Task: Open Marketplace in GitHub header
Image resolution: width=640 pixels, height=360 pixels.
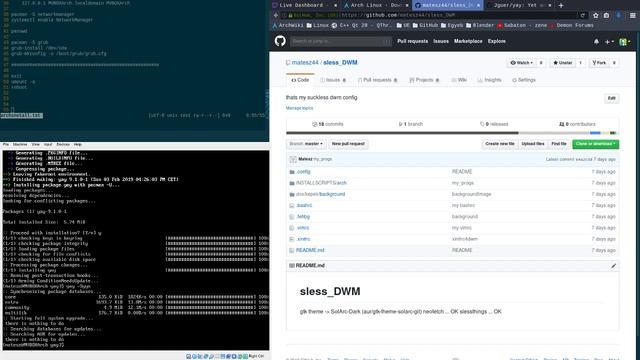Action: tap(468, 41)
